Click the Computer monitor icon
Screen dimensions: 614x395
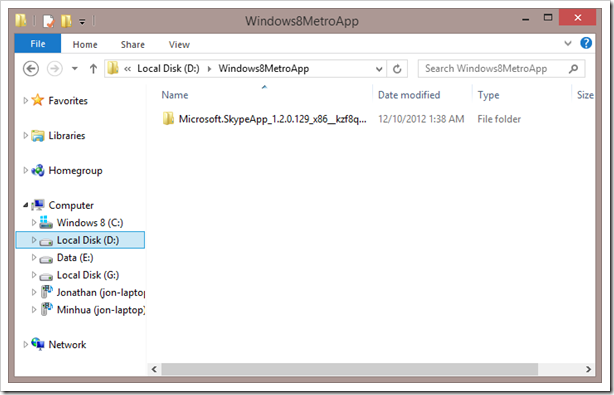click(38, 205)
